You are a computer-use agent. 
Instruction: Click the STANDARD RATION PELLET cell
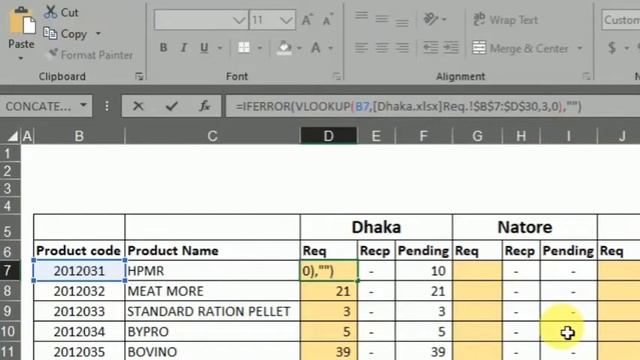point(213,311)
